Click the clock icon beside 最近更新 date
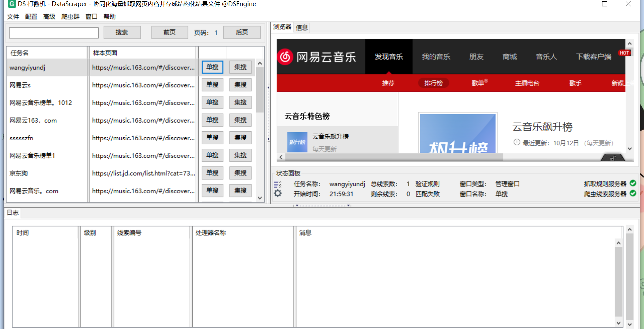Viewport: 644px width, 329px height. tap(517, 142)
